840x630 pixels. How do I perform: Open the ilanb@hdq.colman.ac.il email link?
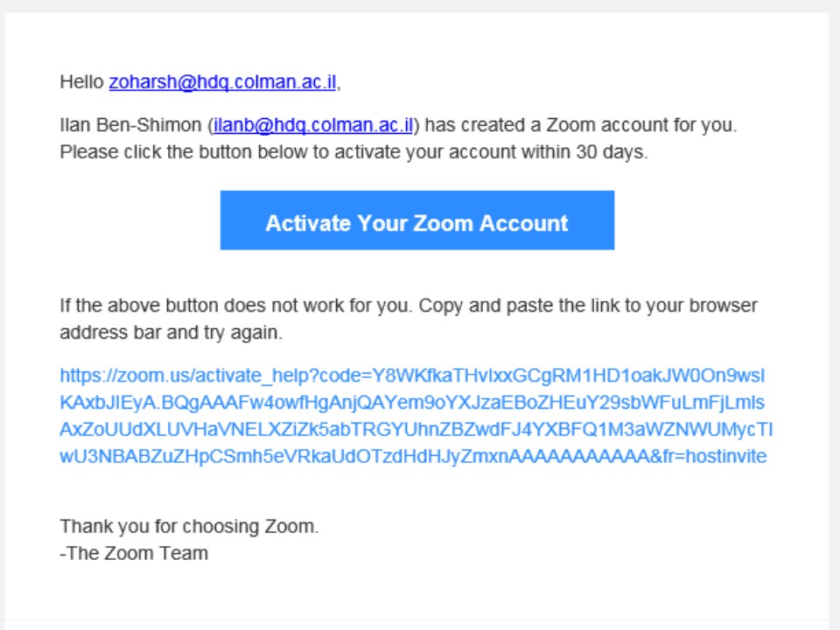pos(313,125)
